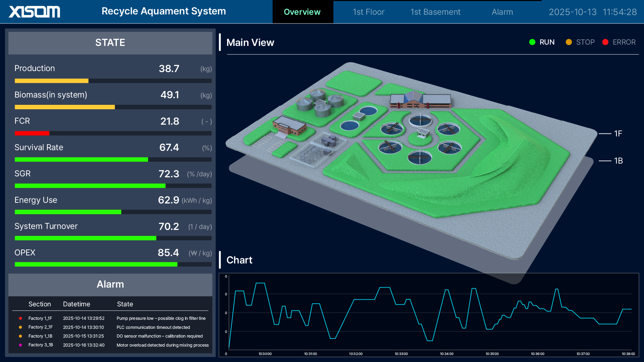This screenshot has width=644, height=362.
Task: Click the magenta alarm dot for Factory 3_1B
Action: pos(20,345)
